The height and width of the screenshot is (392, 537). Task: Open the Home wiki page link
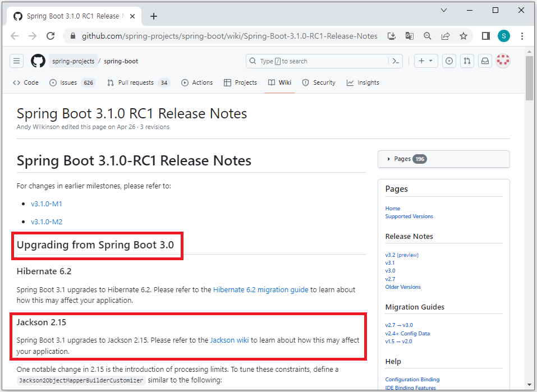tap(392, 208)
